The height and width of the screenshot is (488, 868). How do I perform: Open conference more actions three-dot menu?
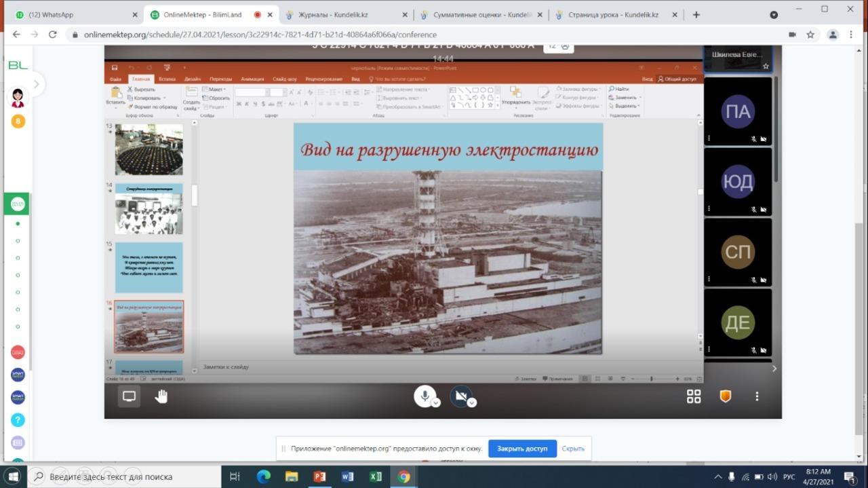click(757, 396)
